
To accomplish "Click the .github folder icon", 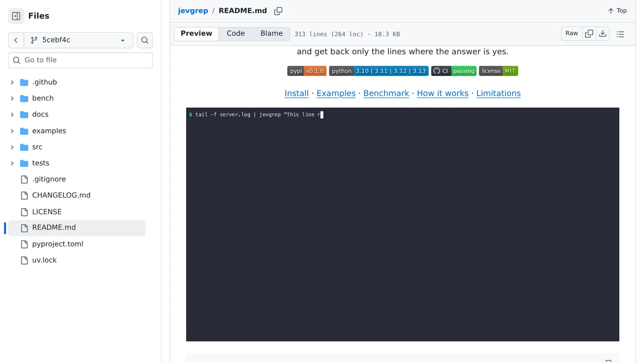I will click(x=24, y=82).
